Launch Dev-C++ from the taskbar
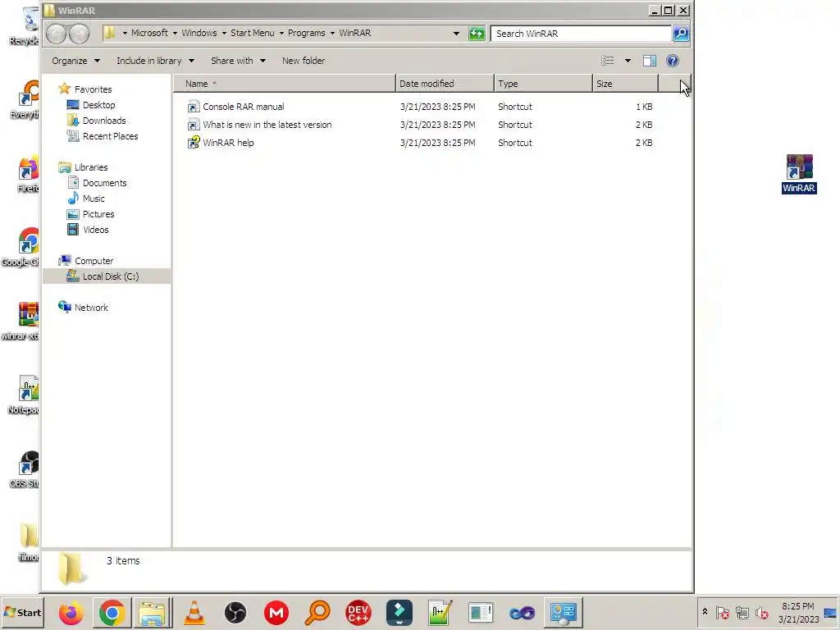The height and width of the screenshot is (630, 840). tap(358, 613)
